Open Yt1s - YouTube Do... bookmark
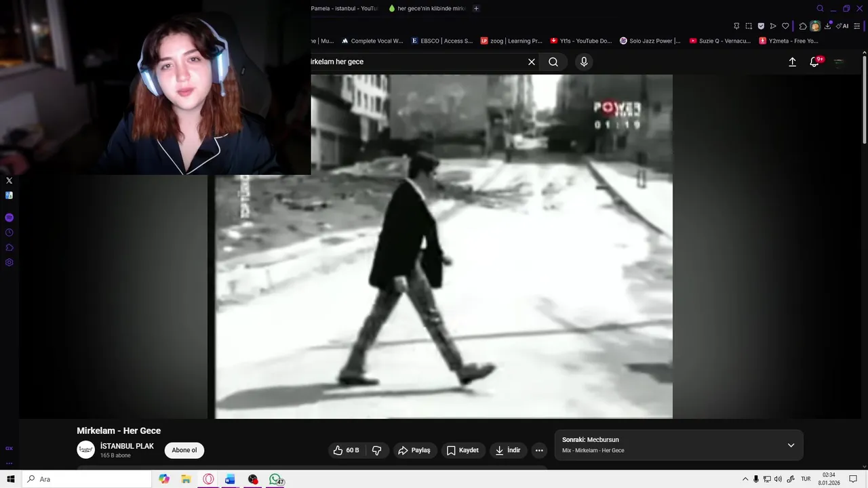This screenshot has height=488, width=868. 581,41
